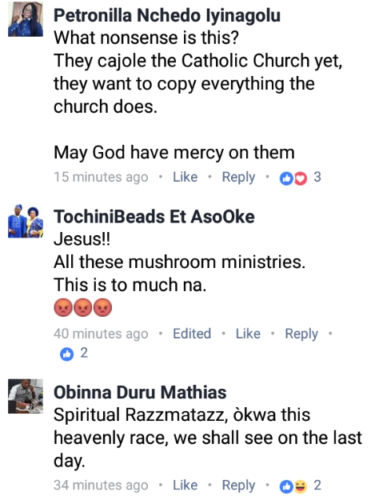The width and height of the screenshot is (383, 500).
Task: Click the name TochiniBeads Et AsoOke
Action: (154, 217)
